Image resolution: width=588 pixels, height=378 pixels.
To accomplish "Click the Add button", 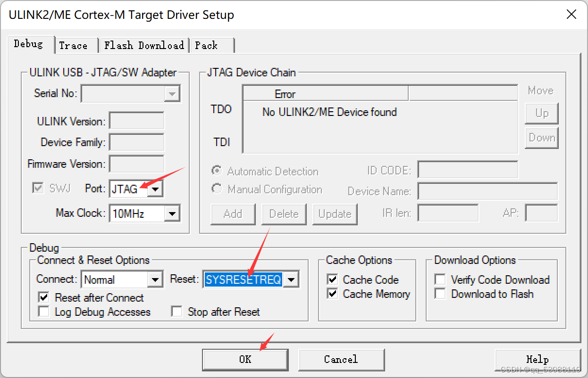I will point(233,214).
